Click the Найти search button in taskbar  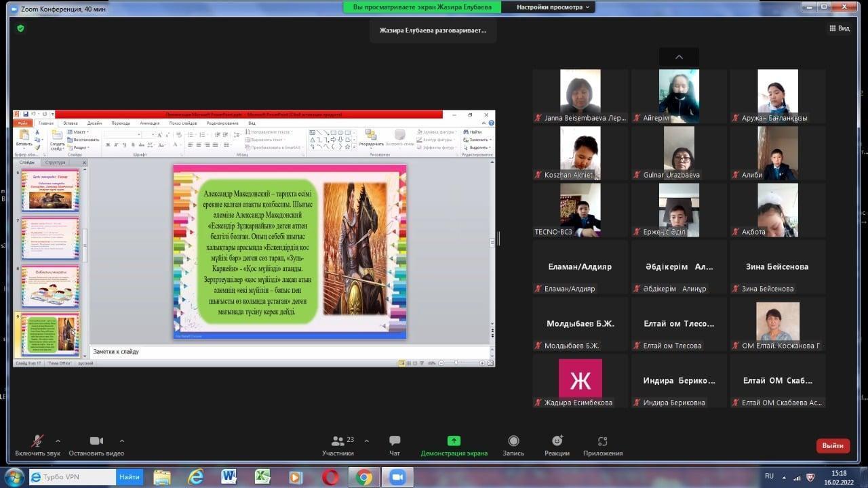point(130,477)
